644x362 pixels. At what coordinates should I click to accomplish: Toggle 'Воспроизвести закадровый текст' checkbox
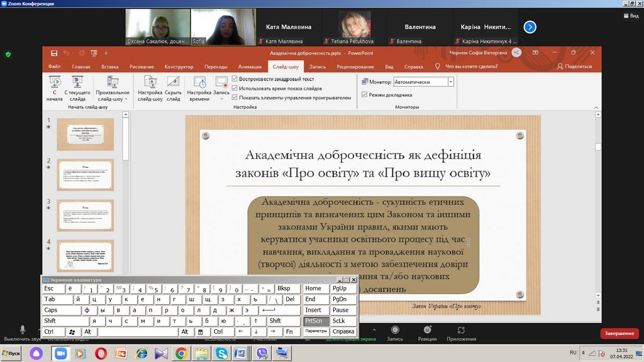(235, 79)
